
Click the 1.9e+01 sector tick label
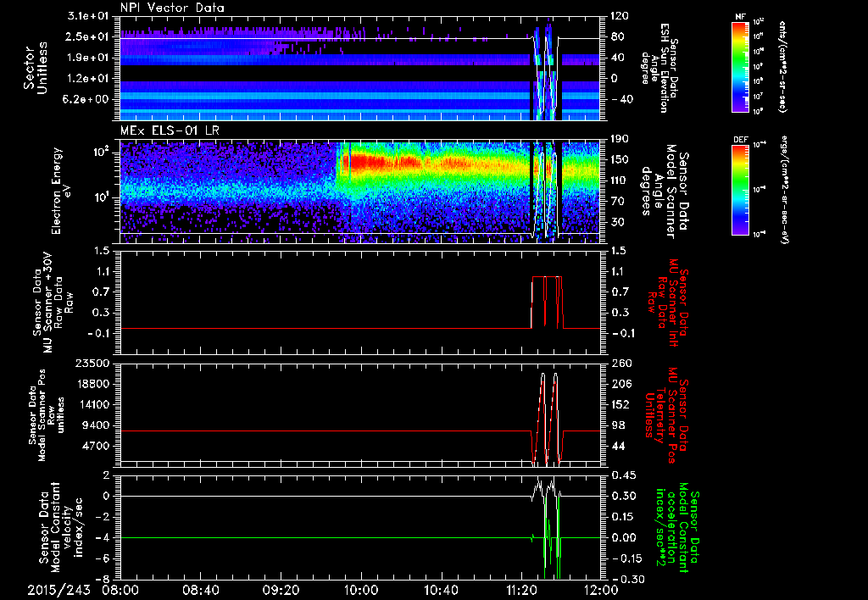pyautogui.click(x=90, y=58)
